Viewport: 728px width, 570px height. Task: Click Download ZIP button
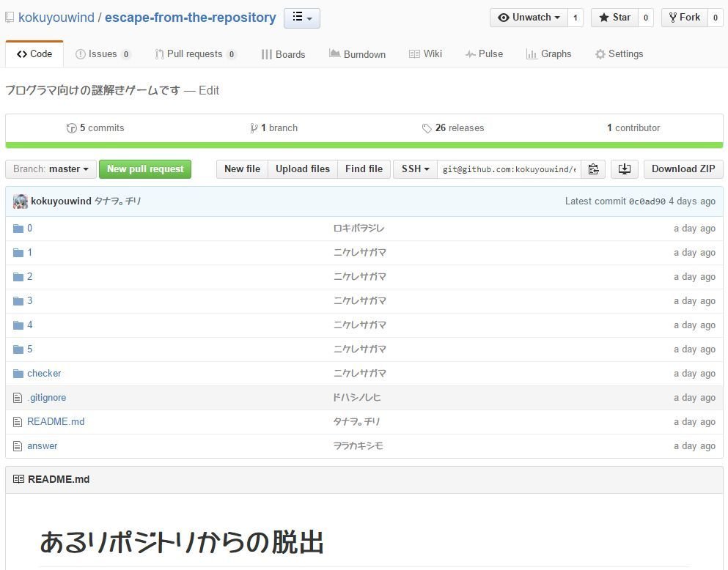(x=683, y=169)
